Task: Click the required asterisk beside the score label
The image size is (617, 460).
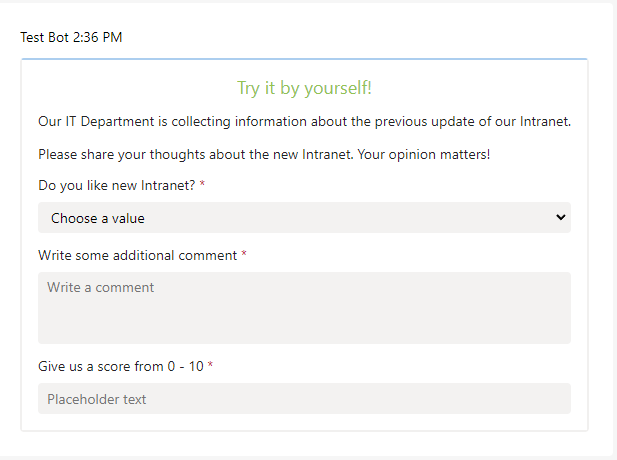Action: 211,365
